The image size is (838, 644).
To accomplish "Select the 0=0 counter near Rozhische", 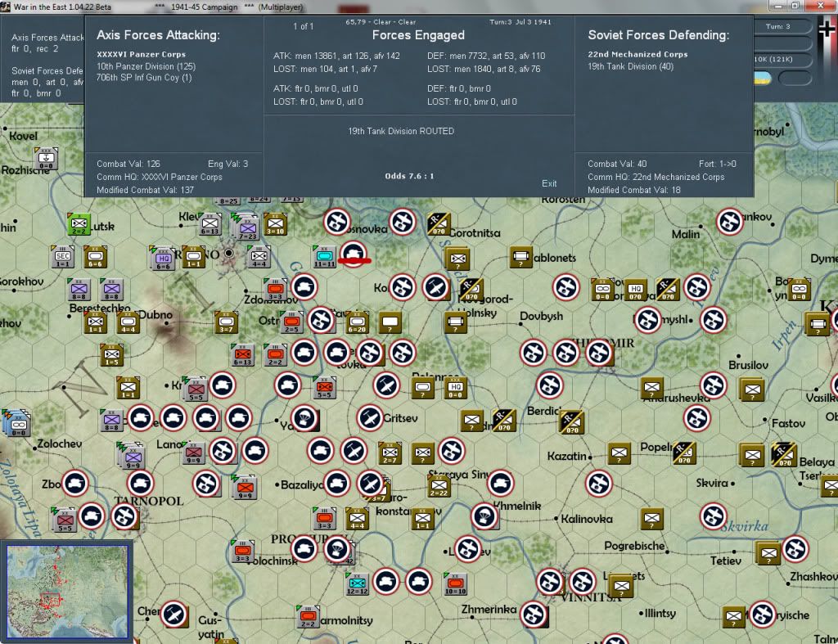I will point(46,159).
